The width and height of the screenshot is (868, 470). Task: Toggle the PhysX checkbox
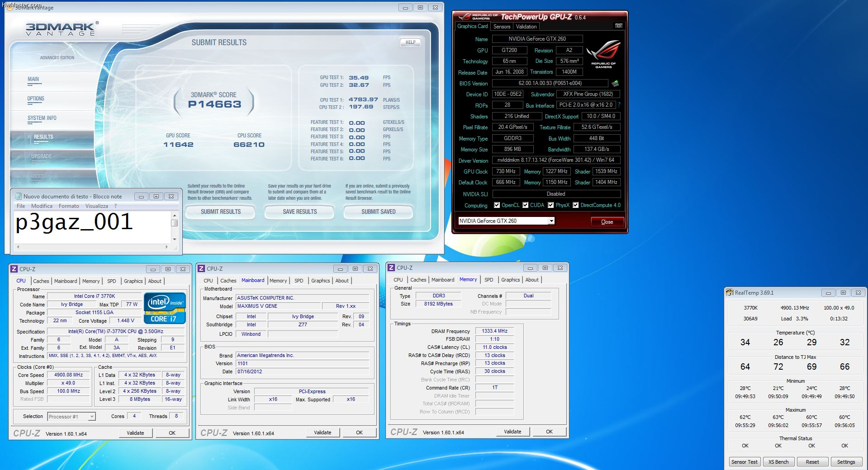(551, 205)
